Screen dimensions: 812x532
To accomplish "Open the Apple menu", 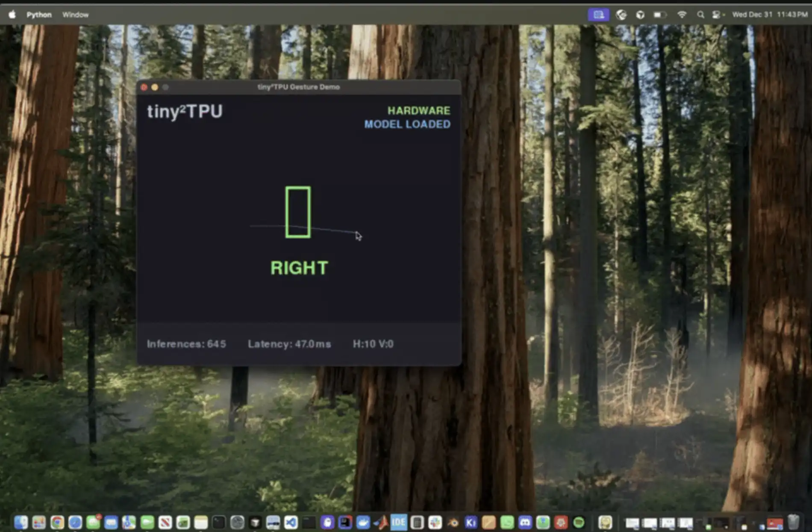I will click(x=12, y=15).
